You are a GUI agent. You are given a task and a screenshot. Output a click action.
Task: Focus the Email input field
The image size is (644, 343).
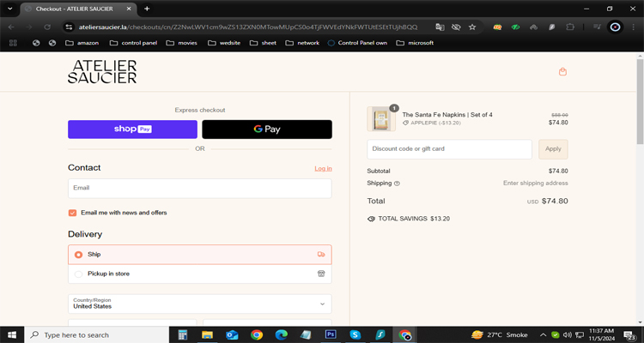199,189
